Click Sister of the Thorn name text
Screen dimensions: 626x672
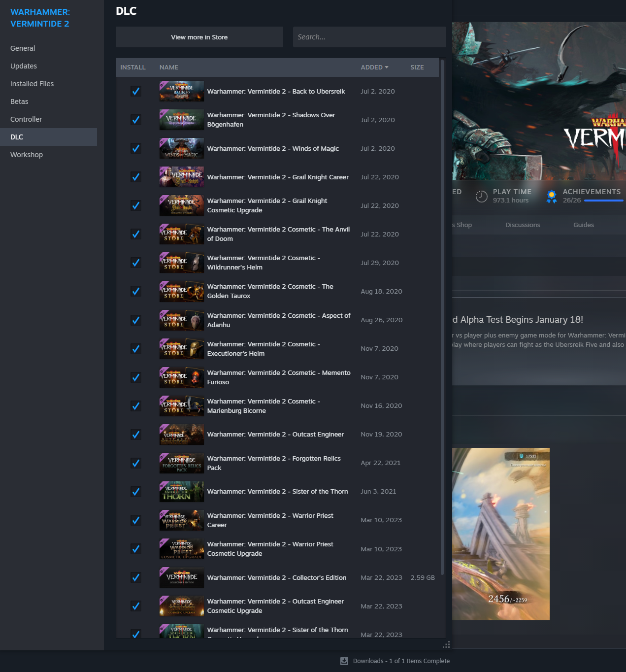click(277, 492)
